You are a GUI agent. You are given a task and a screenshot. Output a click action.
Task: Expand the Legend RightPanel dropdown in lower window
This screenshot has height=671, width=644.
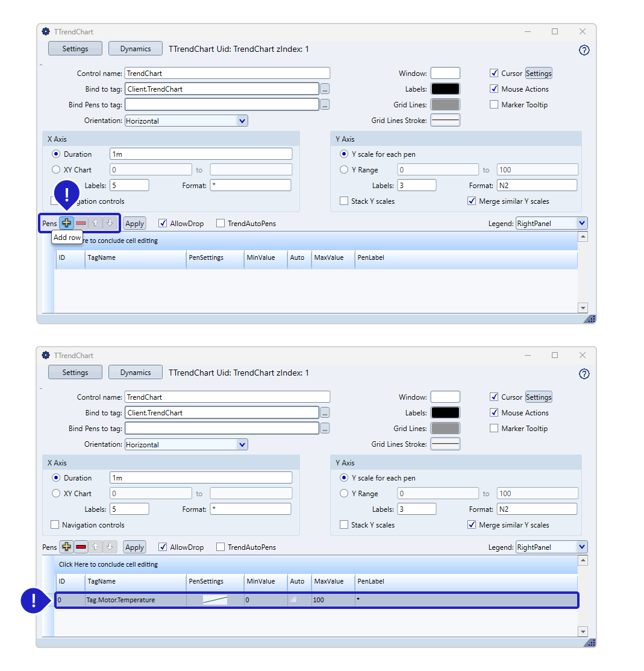(581, 547)
